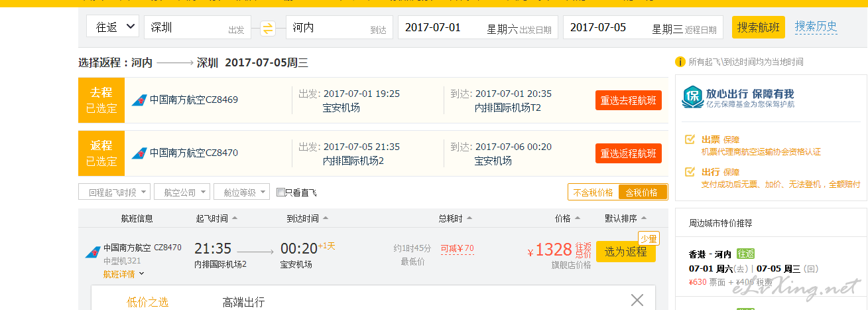Click the 少量 availability tag
This screenshot has width=868, height=310.
[x=649, y=239]
